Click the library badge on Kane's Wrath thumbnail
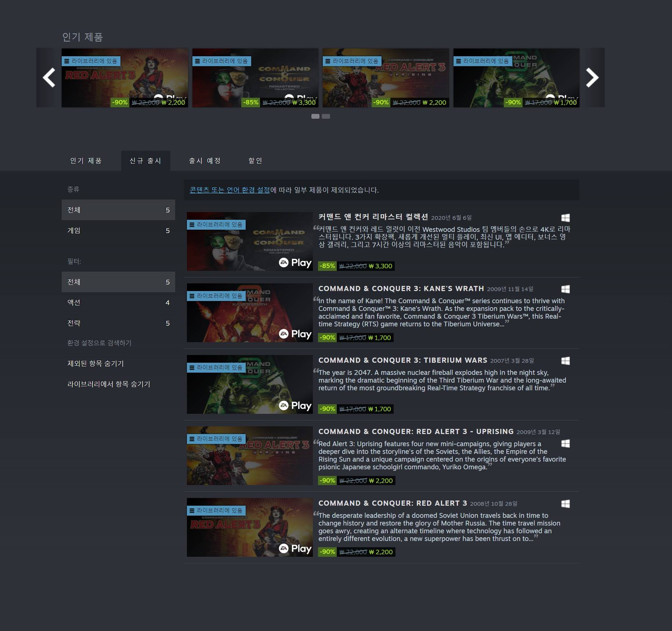This screenshot has width=672, height=631. 216,296
